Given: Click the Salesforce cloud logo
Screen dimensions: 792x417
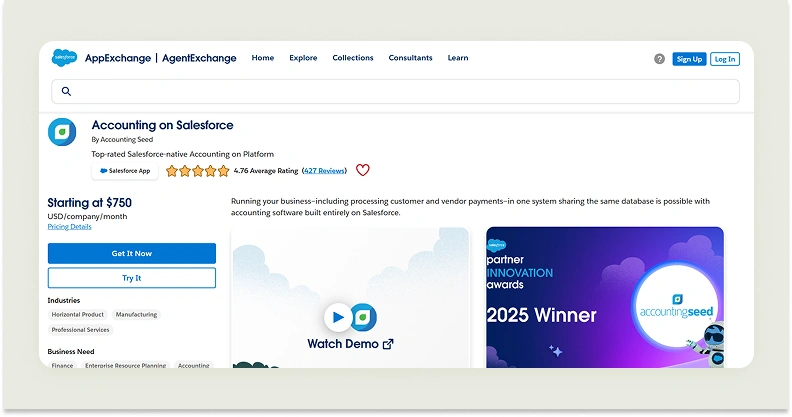Looking at the screenshot, I should (x=65, y=58).
